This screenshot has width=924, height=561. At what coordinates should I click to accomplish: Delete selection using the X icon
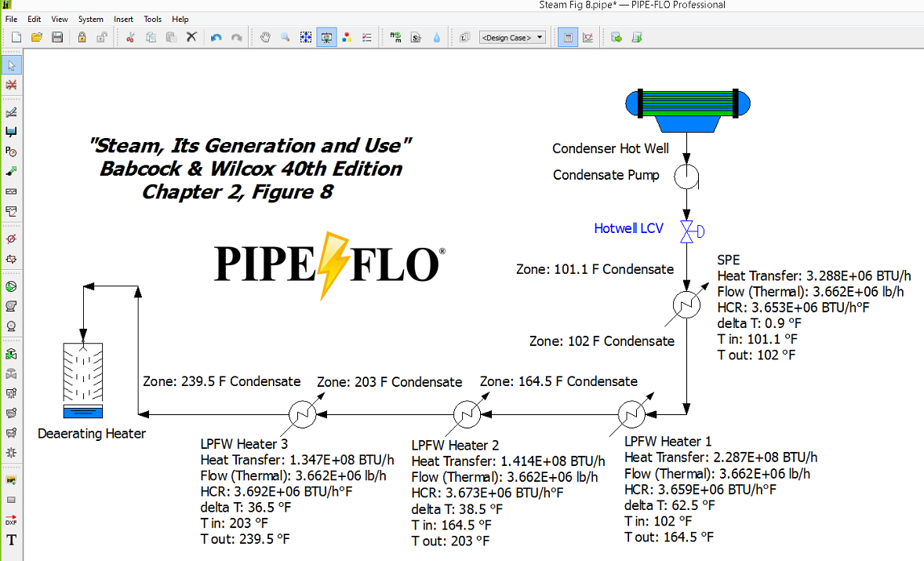point(191,37)
